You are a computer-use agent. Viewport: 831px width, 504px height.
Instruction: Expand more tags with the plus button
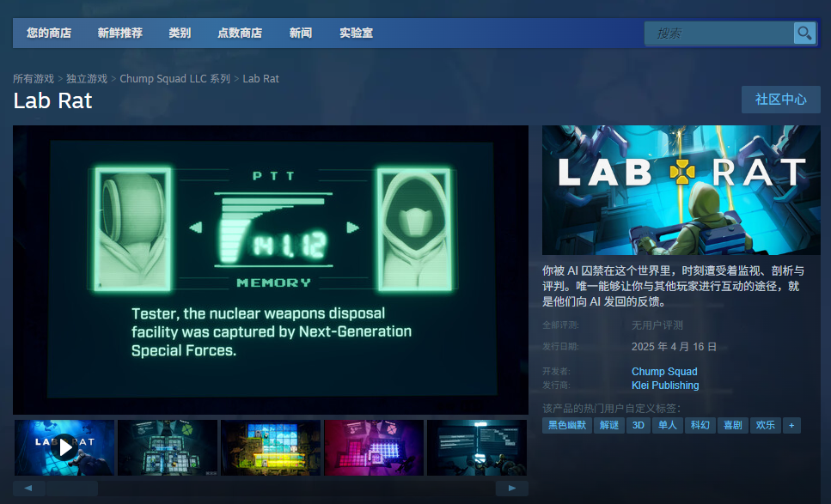[x=791, y=425]
